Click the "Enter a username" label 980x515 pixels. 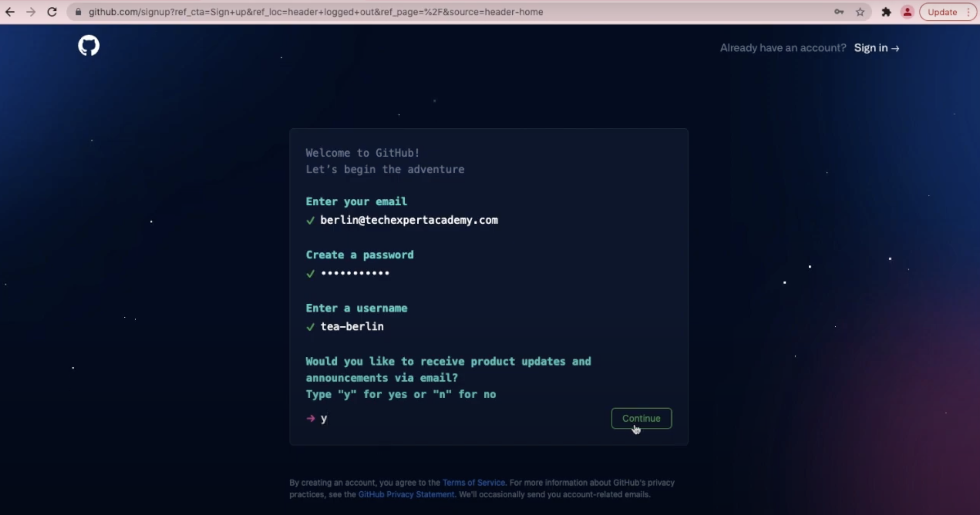[356, 308]
